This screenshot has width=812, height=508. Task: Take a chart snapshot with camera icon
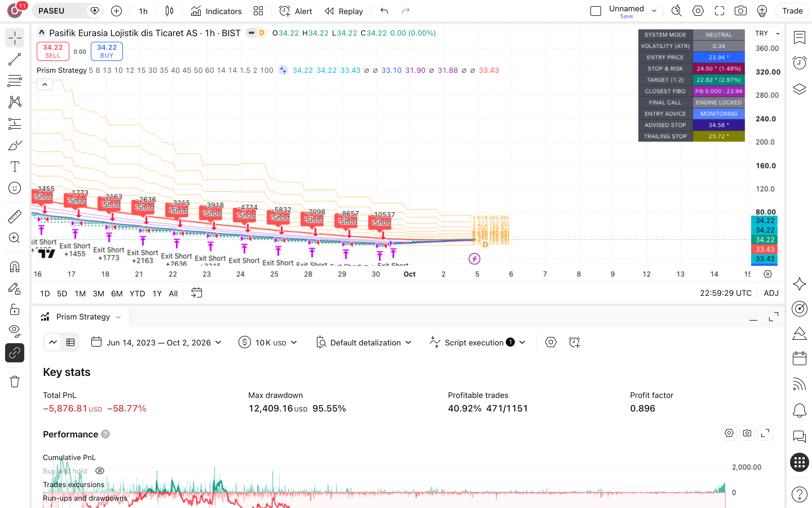point(740,11)
